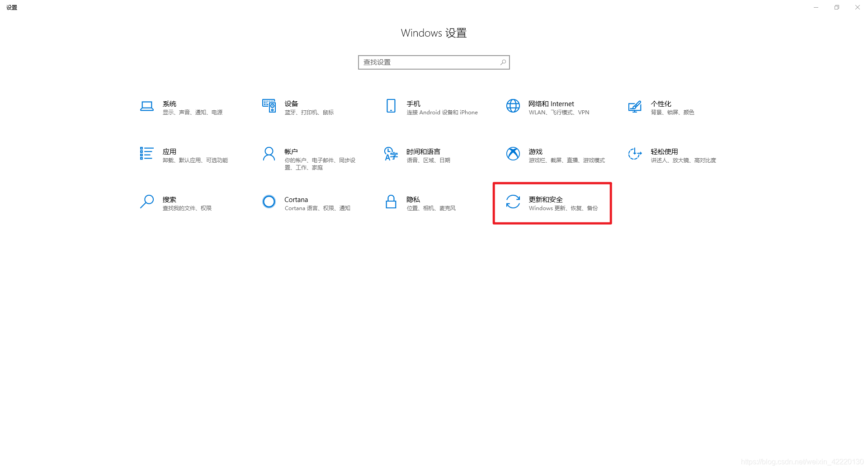Screen dimensions: 868x470
Task: Click description 蓝牙、打印机、鼠标
Action: coord(309,113)
